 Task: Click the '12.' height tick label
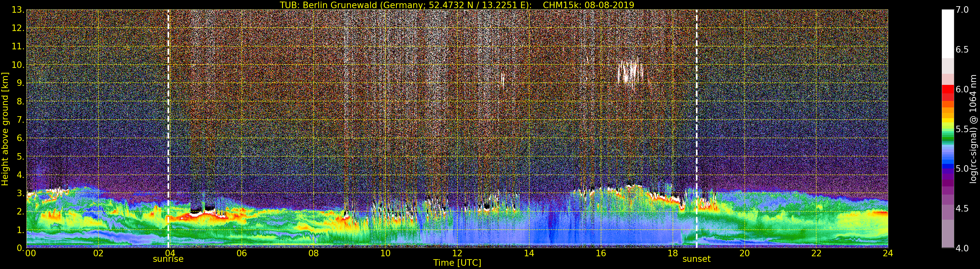[18, 28]
